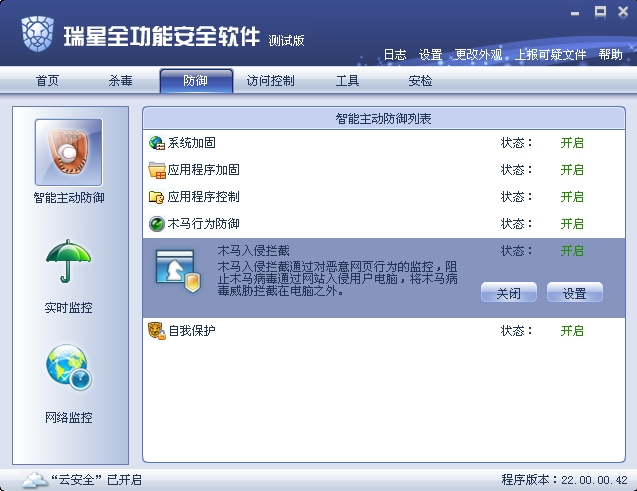Click the 实时监控 sidebar label

click(x=69, y=308)
